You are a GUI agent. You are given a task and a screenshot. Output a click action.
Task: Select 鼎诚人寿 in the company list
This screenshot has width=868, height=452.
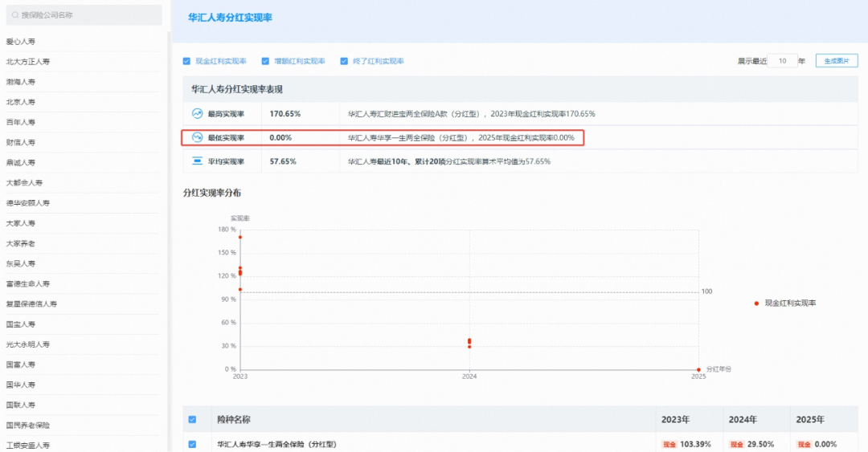pos(20,163)
